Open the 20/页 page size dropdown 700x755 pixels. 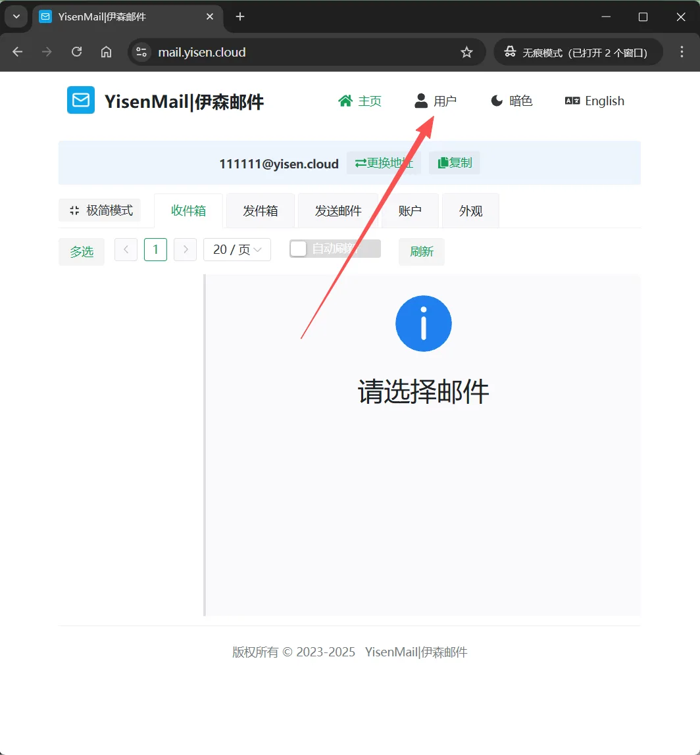coord(237,249)
